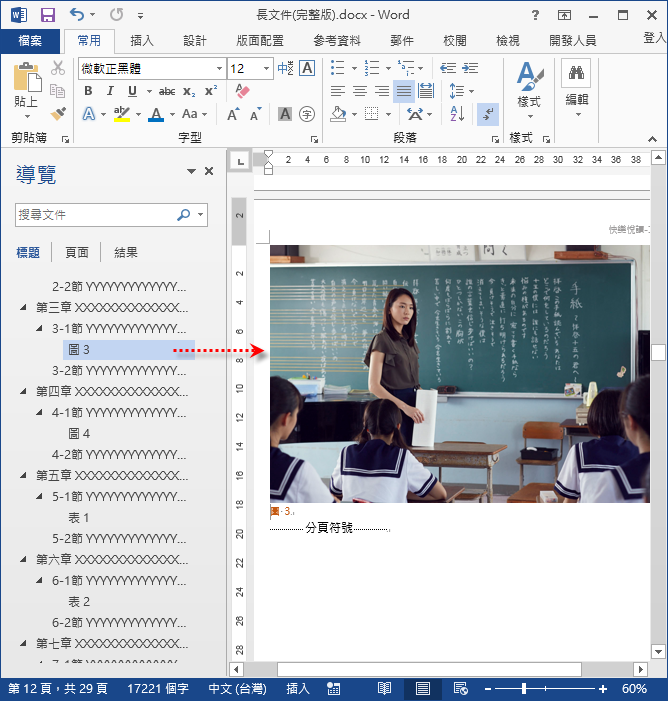Open 頁面 tab in navigation pane
Image resolution: width=668 pixels, height=701 pixels.
click(x=77, y=253)
